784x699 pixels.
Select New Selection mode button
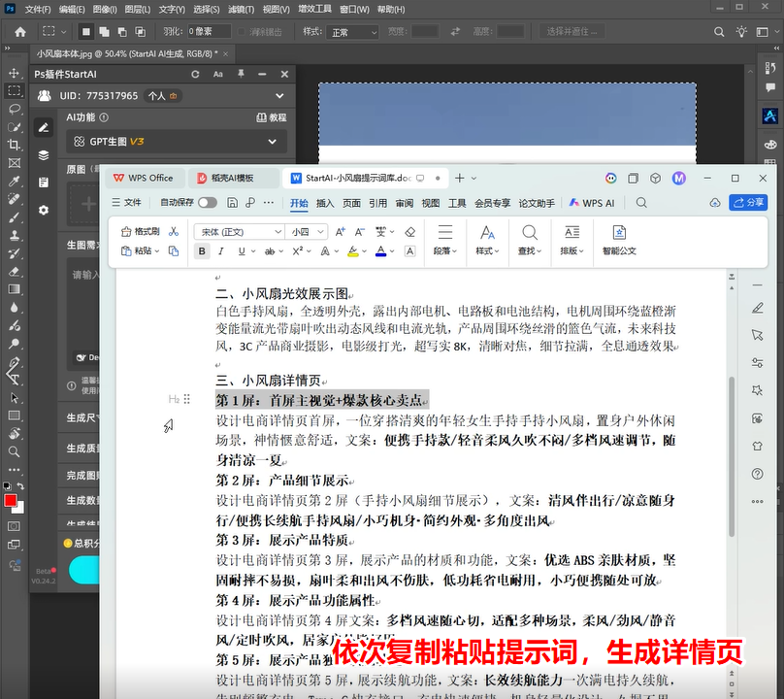coord(86,32)
